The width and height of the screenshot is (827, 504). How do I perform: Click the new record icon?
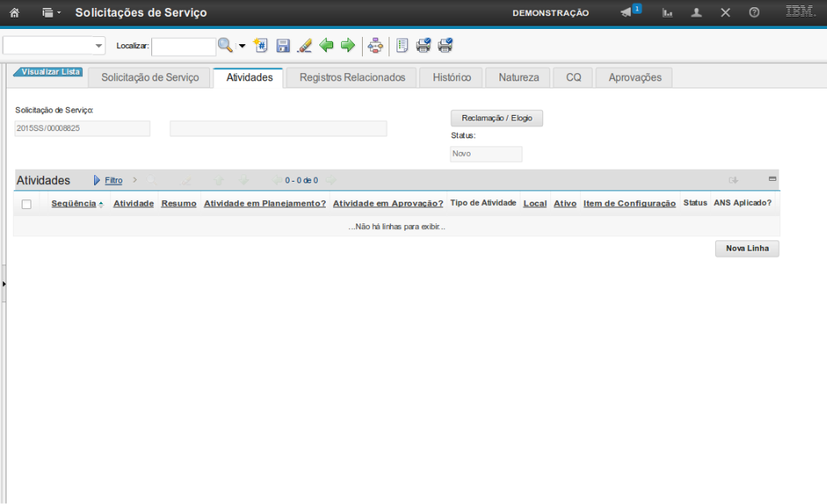tap(260, 46)
